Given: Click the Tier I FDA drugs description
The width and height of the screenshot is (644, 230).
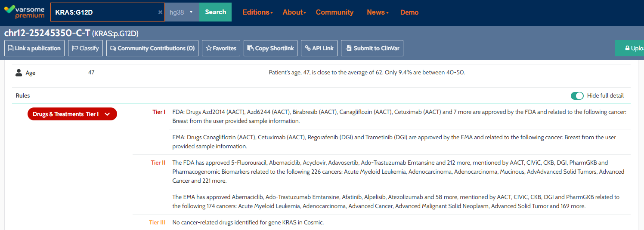Looking at the screenshot, I should pyautogui.click(x=399, y=117).
